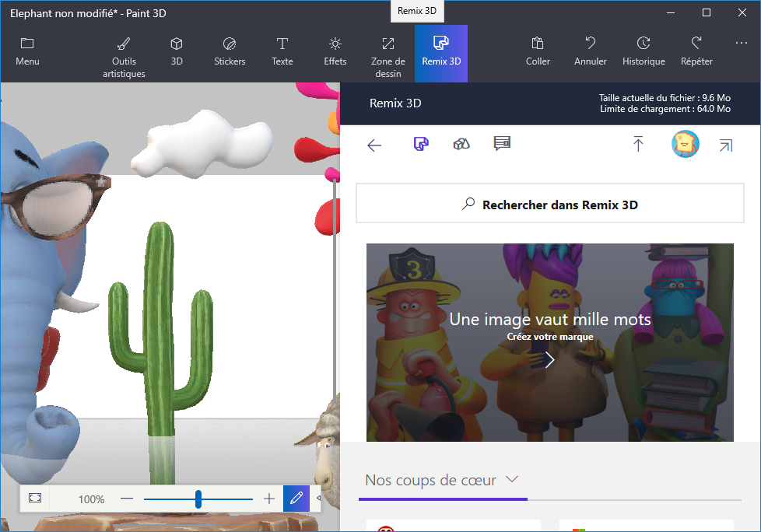Click the upload arrow icon
The image size is (761, 532).
[x=638, y=144]
